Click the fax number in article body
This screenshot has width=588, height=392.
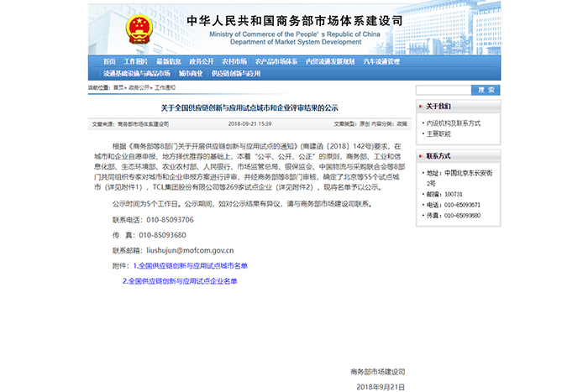point(162,235)
